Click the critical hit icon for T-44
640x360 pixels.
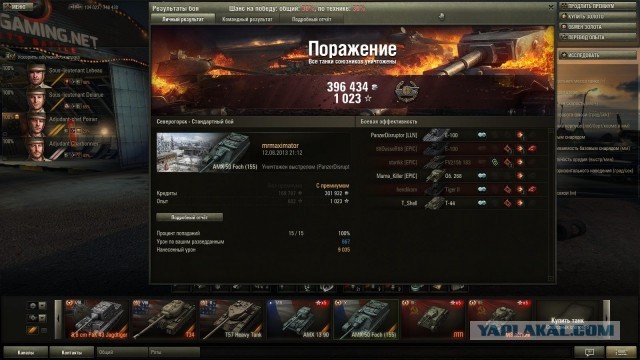pos(507,203)
